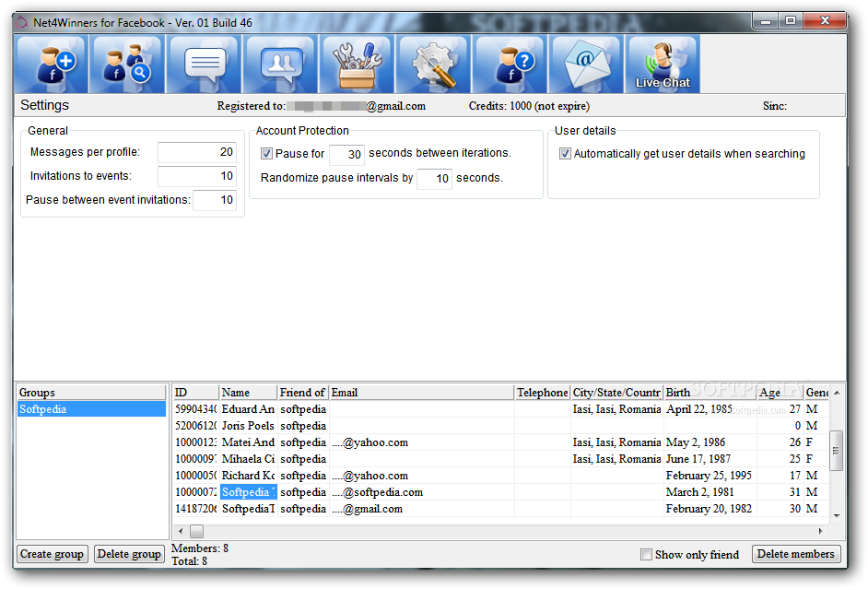Viewport: 868px width, 589px height.
Task: Click the Invitations to events field
Action: [197, 176]
